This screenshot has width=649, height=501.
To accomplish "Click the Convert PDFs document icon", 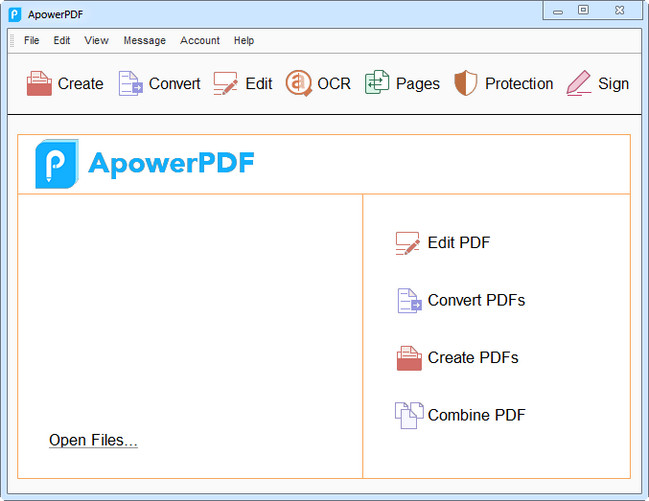I will point(409,301).
